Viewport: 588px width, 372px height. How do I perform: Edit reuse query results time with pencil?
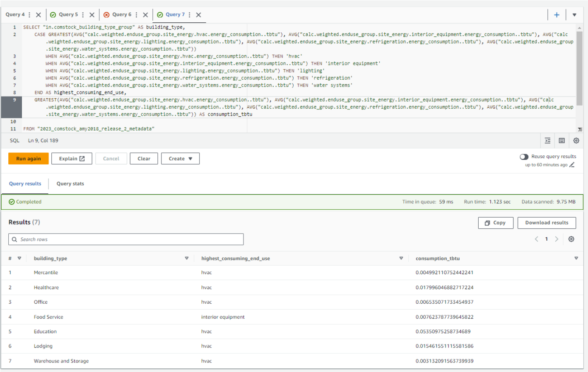(x=572, y=165)
